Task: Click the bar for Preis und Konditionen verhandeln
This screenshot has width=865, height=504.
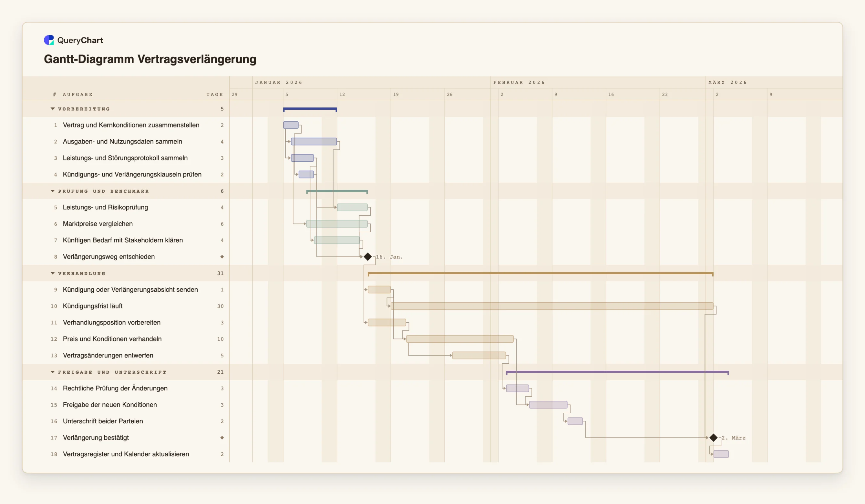Action: pyautogui.click(x=459, y=339)
